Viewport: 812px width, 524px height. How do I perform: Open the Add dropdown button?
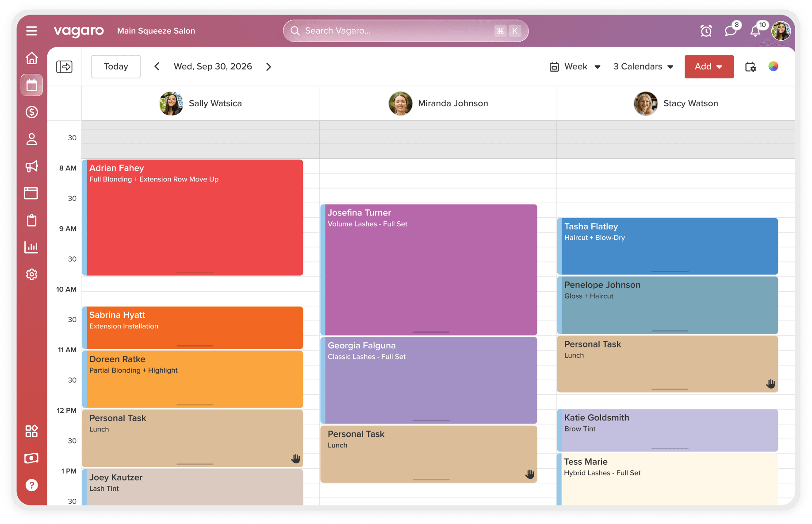tap(709, 67)
